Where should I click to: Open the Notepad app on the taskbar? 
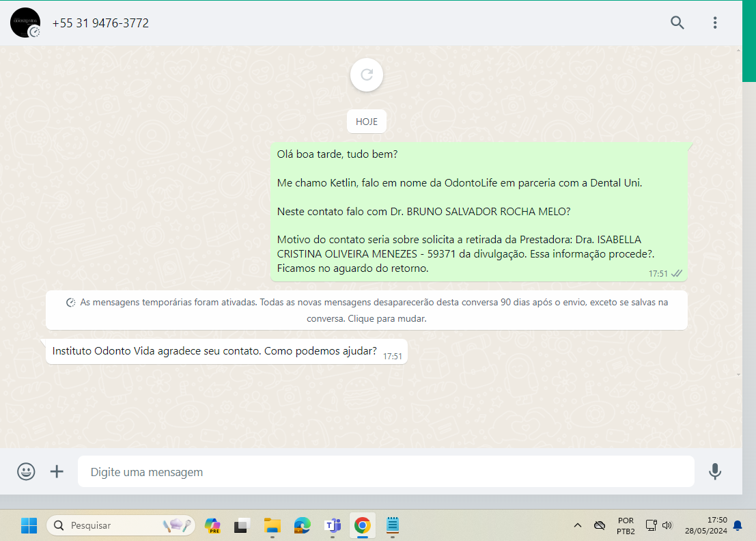393,525
